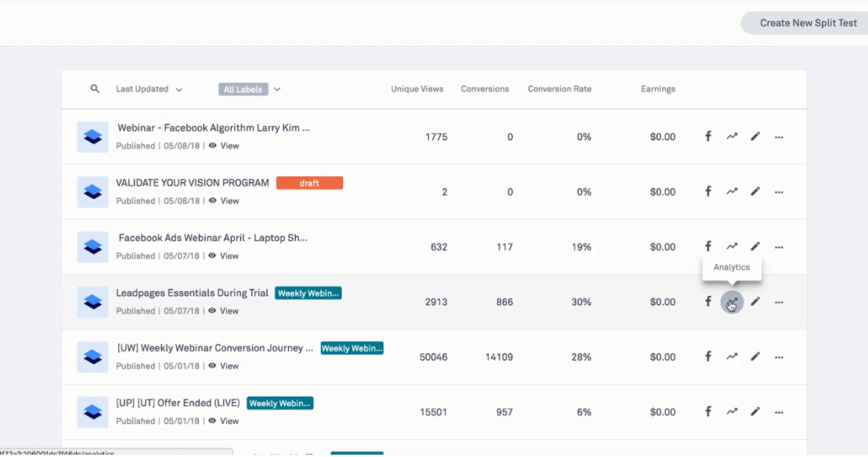The width and height of the screenshot is (868, 457).
Task: Click the orange draft label tag
Action: point(309,183)
